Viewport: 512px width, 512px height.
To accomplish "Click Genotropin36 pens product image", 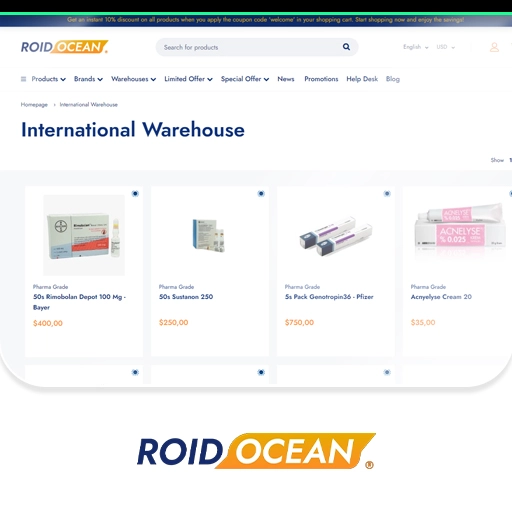I will (x=336, y=236).
